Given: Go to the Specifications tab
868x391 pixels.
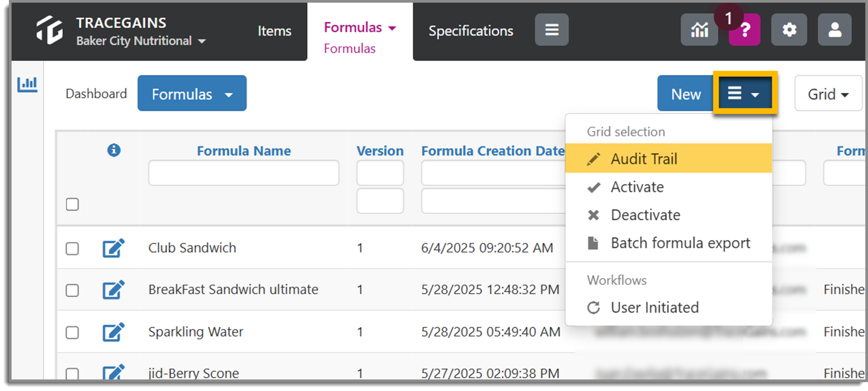Looking at the screenshot, I should pyautogui.click(x=471, y=31).
